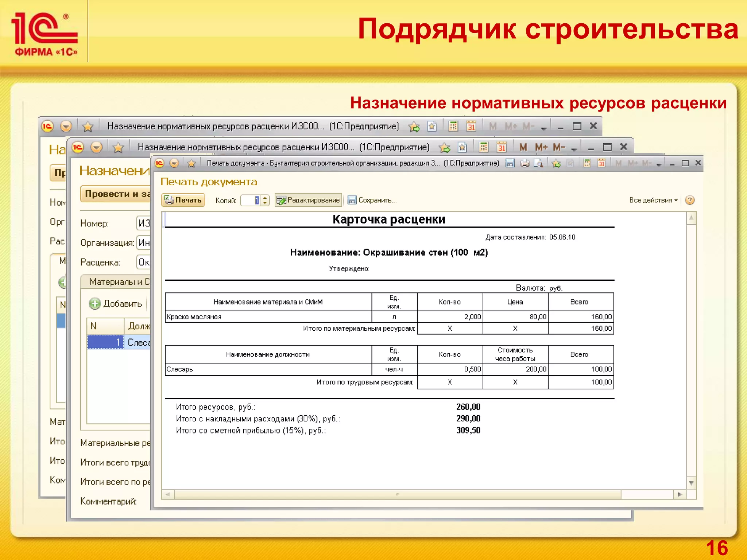This screenshot has height=560, width=747.
Task: Open calendar icon in middle Назначение window
Action: pyautogui.click(x=502, y=147)
